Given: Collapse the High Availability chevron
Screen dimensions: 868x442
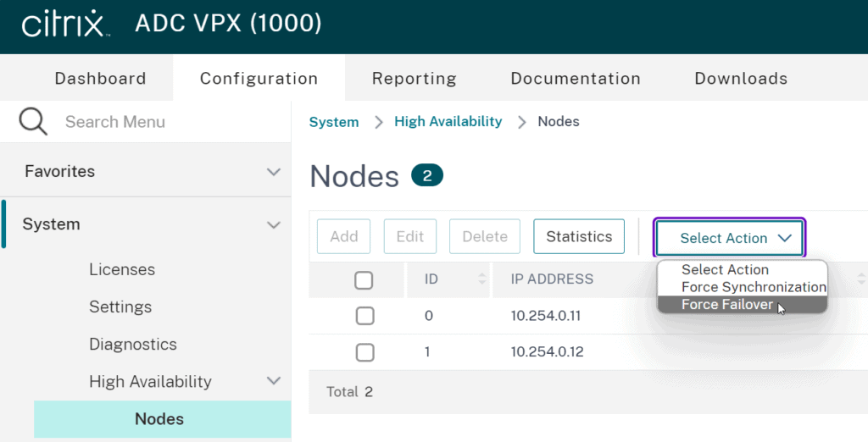Looking at the screenshot, I should coord(274,380).
